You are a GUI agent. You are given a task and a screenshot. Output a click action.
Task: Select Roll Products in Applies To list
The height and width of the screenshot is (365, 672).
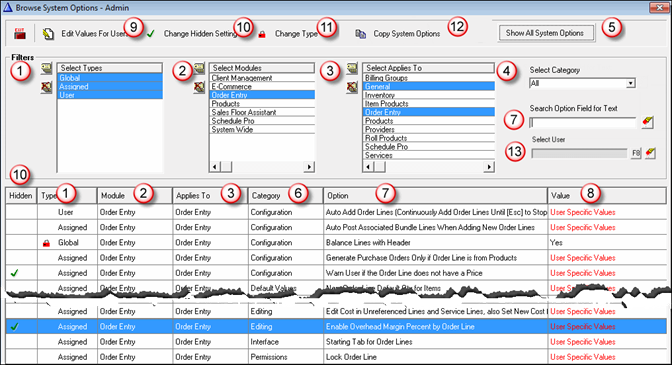pyautogui.click(x=429, y=138)
